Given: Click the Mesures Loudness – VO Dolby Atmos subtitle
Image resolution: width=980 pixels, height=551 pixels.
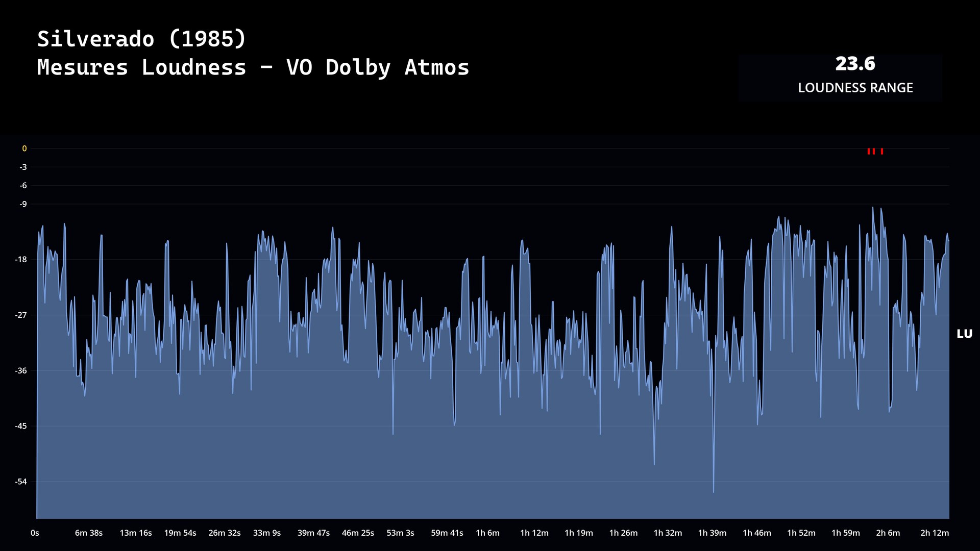Looking at the screenshot, I should click(x=253, y=67).
